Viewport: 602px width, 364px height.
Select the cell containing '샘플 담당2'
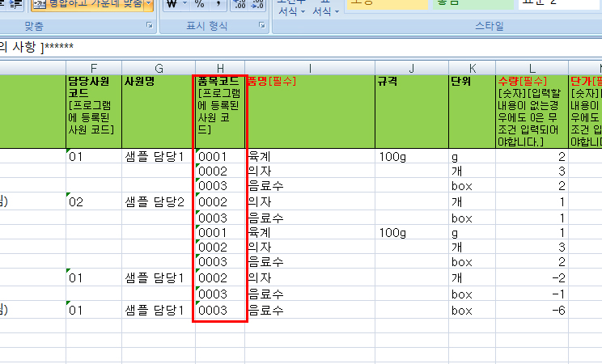coord(158,201)
